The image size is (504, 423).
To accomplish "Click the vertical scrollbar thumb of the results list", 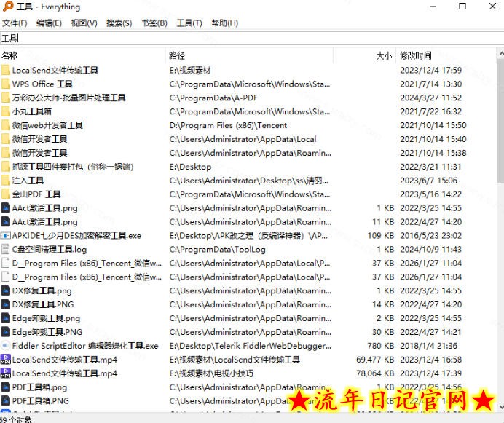I will point(501,121).
